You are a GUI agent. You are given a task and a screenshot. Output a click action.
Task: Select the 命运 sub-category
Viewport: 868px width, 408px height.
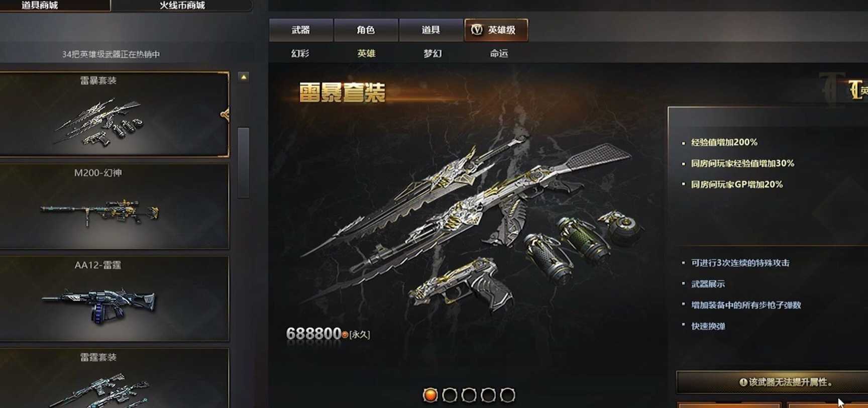pos(499,53)
